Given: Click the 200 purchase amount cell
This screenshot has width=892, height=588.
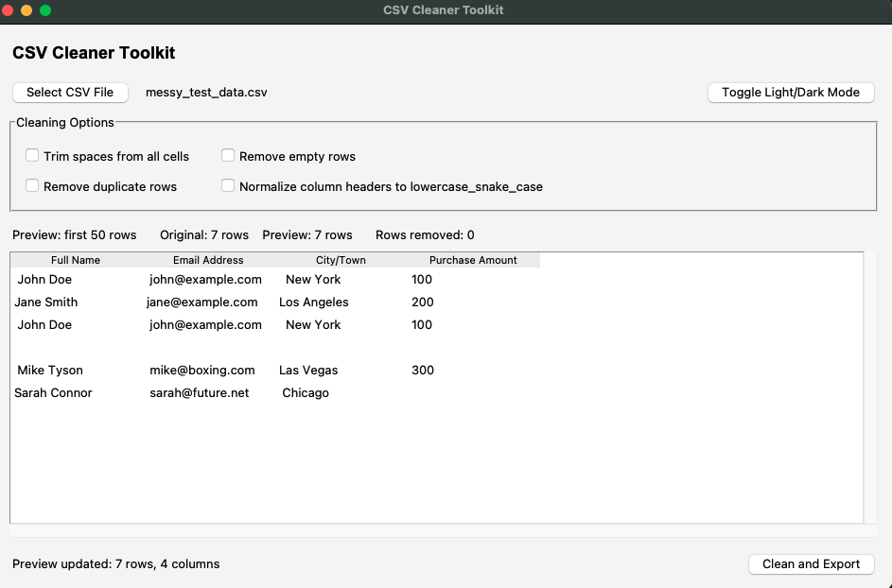Looking at the screenshot, I should pos(423,302).
